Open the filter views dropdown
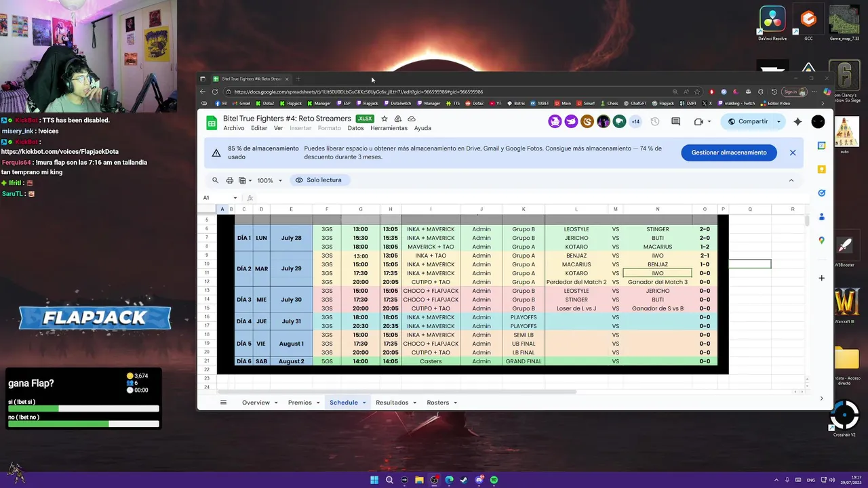The height and width of the screenshot is (488, 868). [x=245, y=180]
